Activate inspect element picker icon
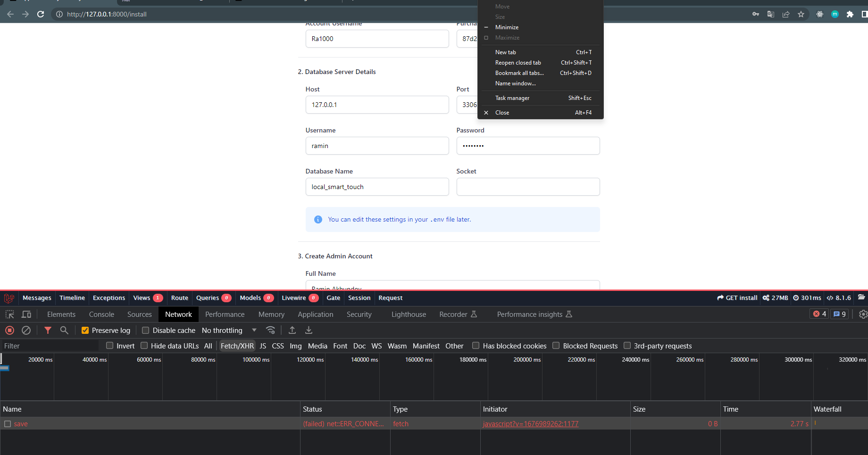 pyautogui.click(x=9, y=314)
